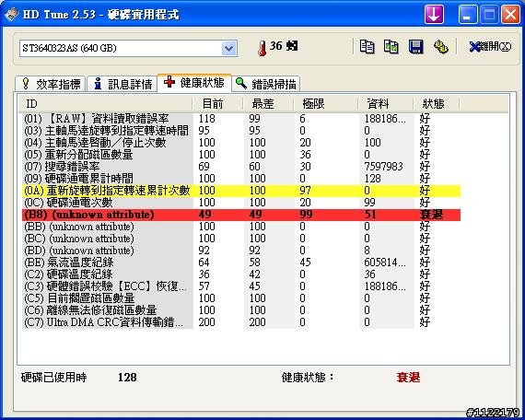Switch to the 效率指標 tab
The width and height of the screenshot is (525, 420).
pyautogui.click(x=52, y=84)
